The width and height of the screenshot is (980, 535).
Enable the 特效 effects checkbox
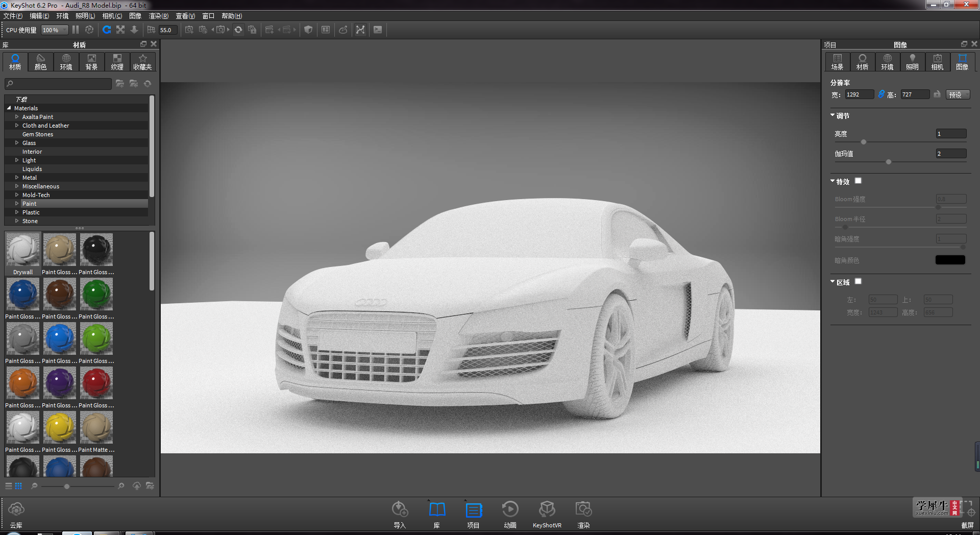pyautogui.click(x=858, y=181)
